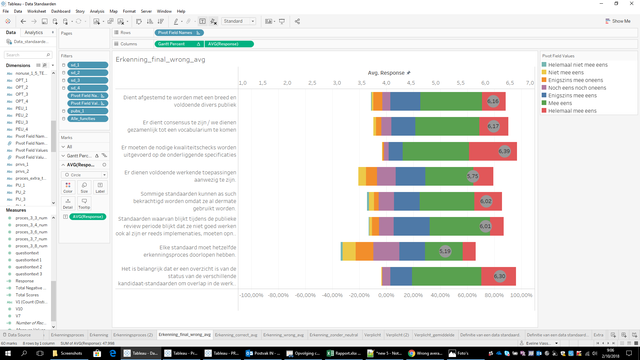Open the Analysis menu

tap(97, 11)
